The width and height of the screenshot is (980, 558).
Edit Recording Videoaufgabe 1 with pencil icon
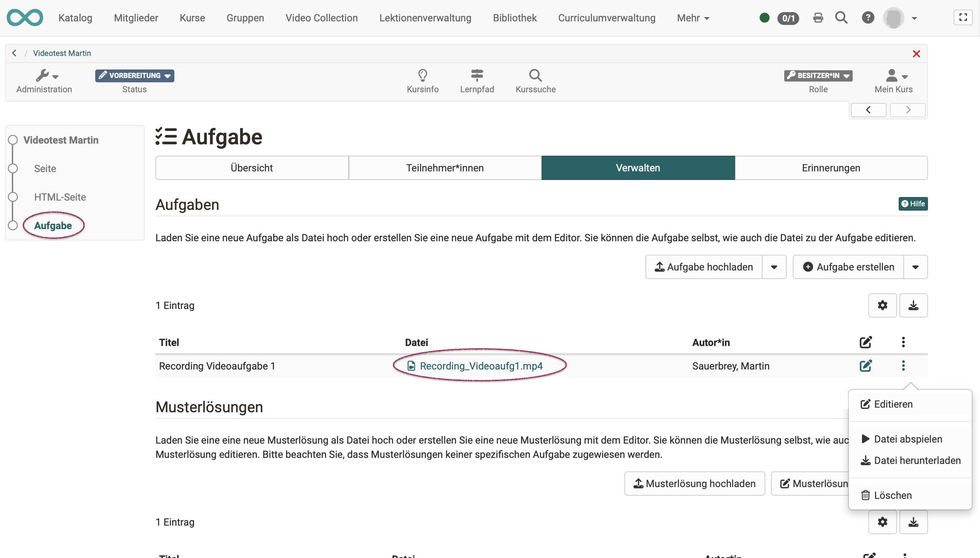coord(866,366)
